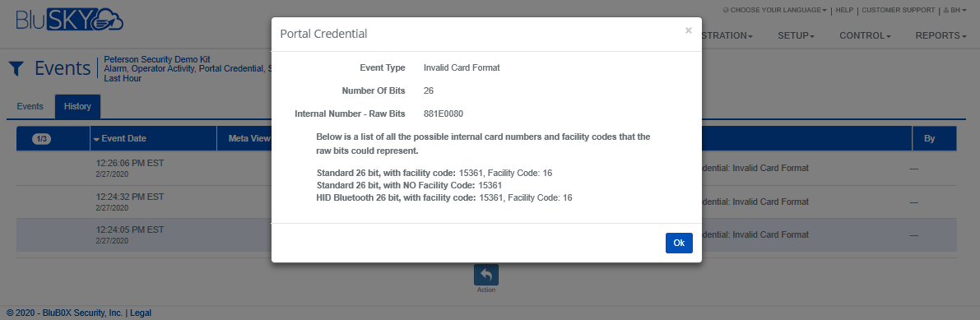The height and width of the screenshot is (320, 980).
Task: Click the By column header
Action: (929, 139)
